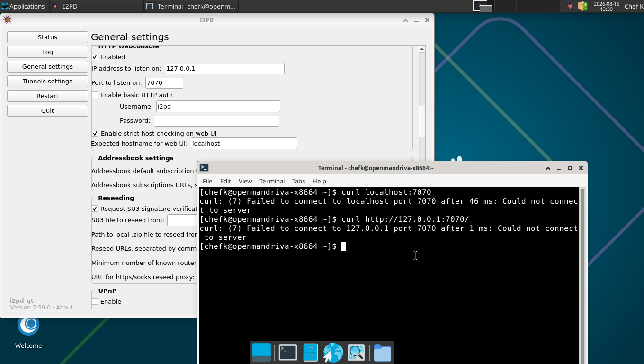This screenshot has width=644, height=364.
Task: Click the Terminal window title bar icon
Action: tap(204, 168)
